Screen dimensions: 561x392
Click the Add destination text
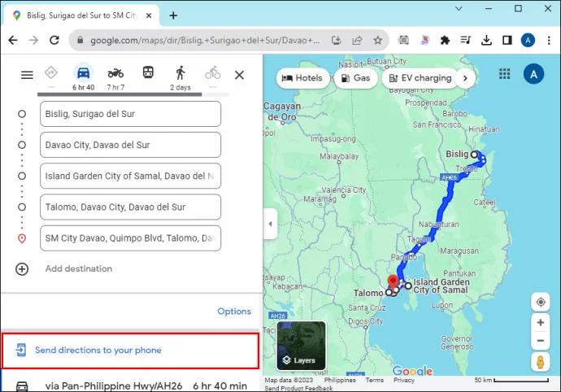pos(79,268)
